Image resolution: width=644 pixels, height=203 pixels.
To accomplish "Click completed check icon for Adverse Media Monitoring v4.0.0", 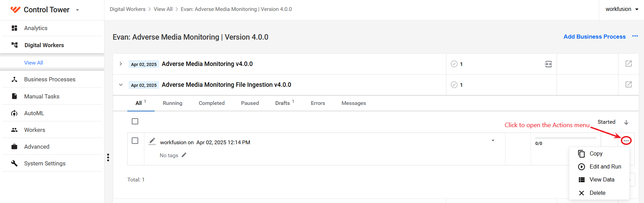I will [x=454, y=64].
